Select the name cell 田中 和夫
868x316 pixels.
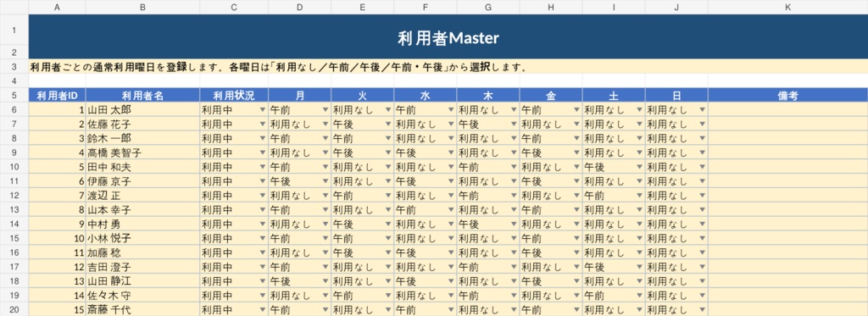tap(142, 167)
